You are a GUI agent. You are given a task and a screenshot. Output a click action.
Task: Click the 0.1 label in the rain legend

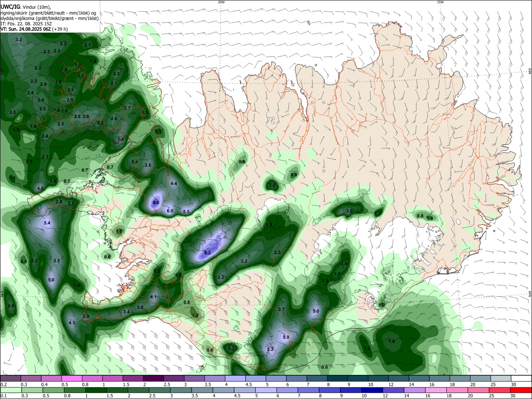pos(2,396)
